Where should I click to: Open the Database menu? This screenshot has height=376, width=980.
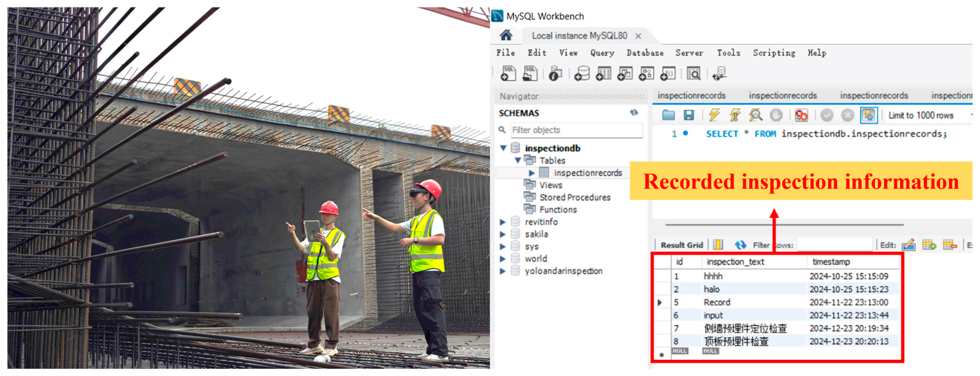pyautogui.click(x=645, y=53)
